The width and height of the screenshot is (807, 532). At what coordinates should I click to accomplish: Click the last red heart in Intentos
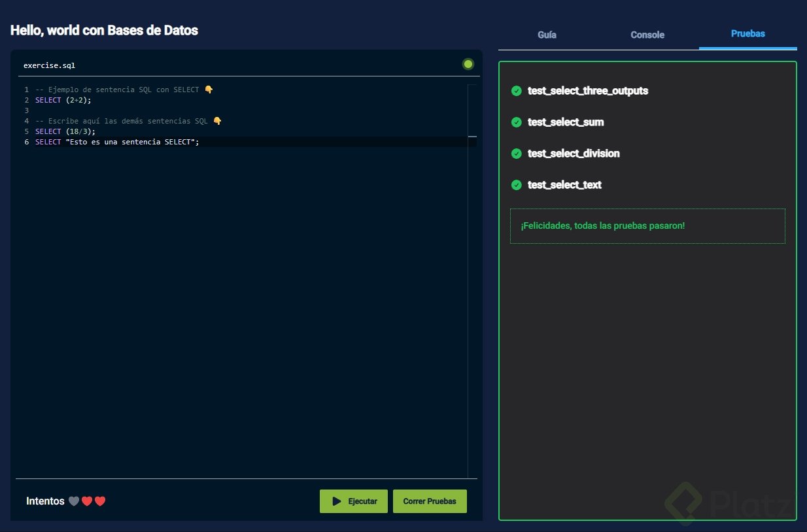(x=100, y=501)
